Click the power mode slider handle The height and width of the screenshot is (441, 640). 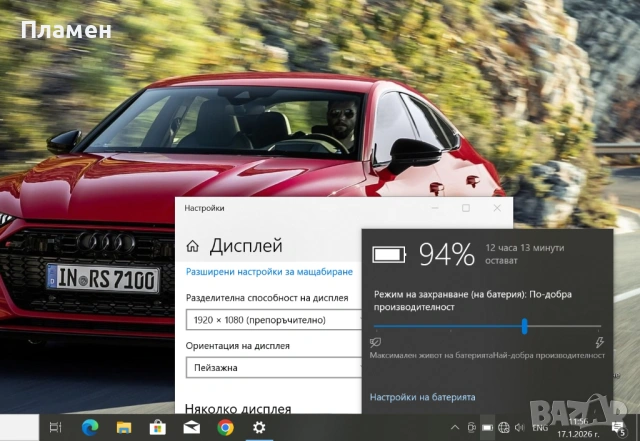[x=524, y=326]
